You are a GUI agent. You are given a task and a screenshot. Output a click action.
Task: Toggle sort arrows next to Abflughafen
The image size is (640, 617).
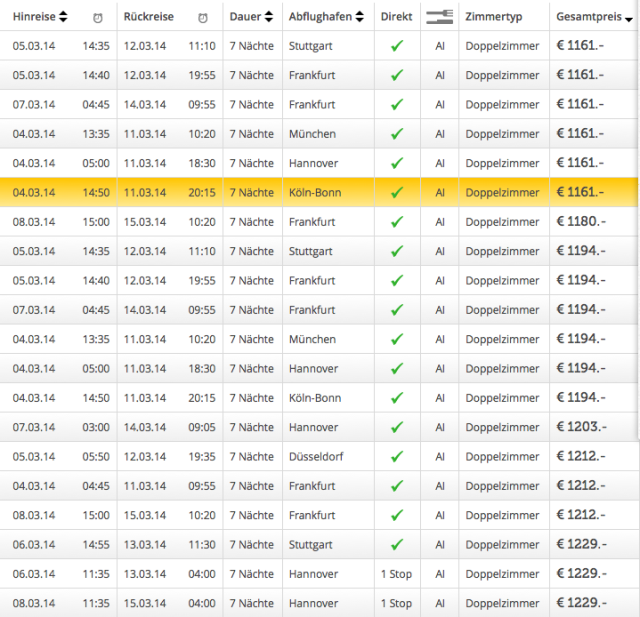pyautogui.click(x=357, y=17)
